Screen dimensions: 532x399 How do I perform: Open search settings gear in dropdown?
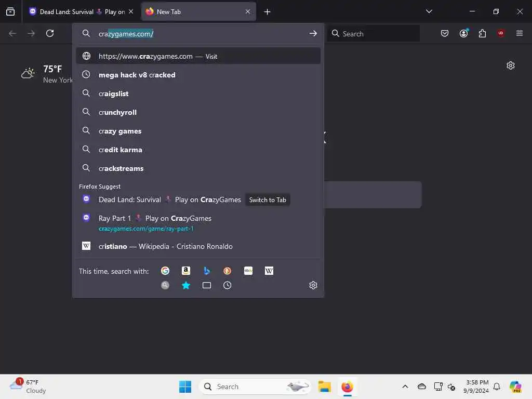pos(313,285)
